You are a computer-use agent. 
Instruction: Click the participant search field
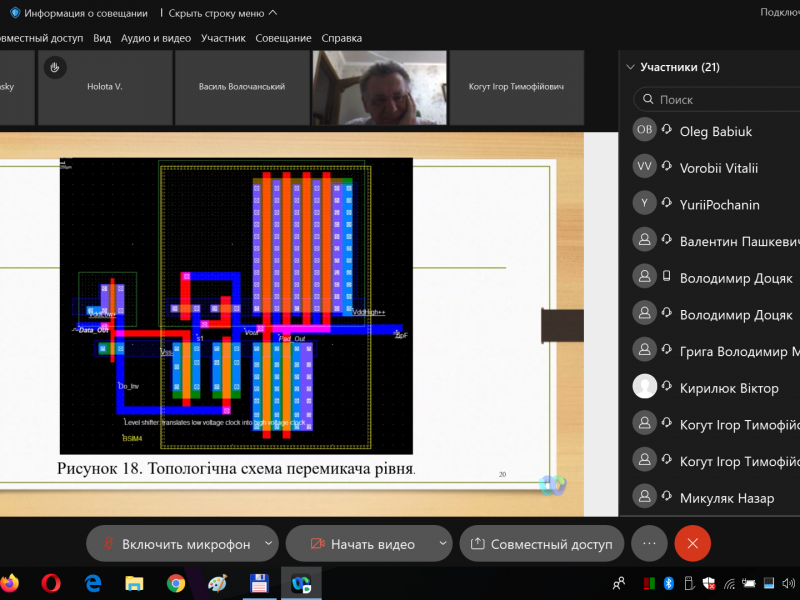point(720,100)
